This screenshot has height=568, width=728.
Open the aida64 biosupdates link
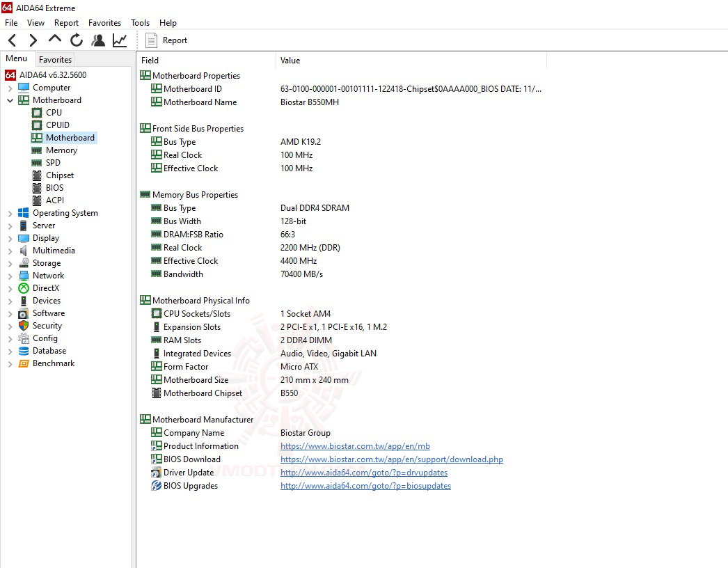point(365,486)
